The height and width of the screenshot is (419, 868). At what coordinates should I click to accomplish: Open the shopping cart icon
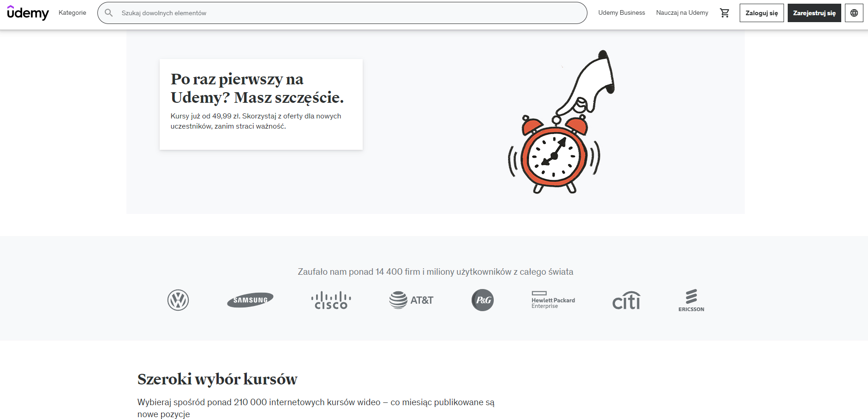click(x=724, y=13)
